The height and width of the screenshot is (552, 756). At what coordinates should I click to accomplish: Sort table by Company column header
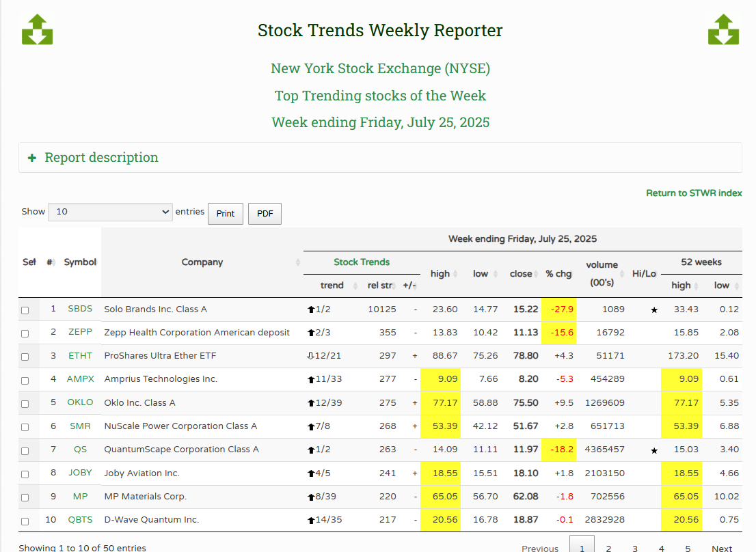(202, 262)
